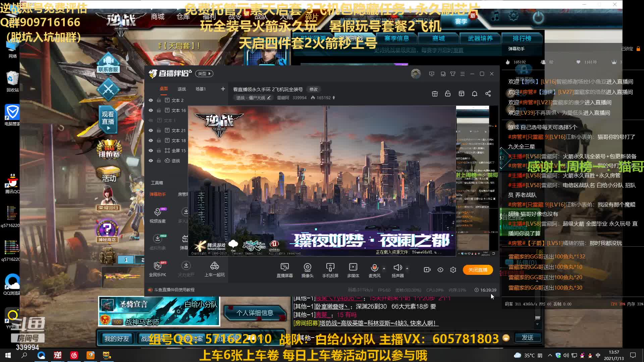The image size is (644, 362).
Task: Add a 摄像头 camera source
Action: [307, 270]
